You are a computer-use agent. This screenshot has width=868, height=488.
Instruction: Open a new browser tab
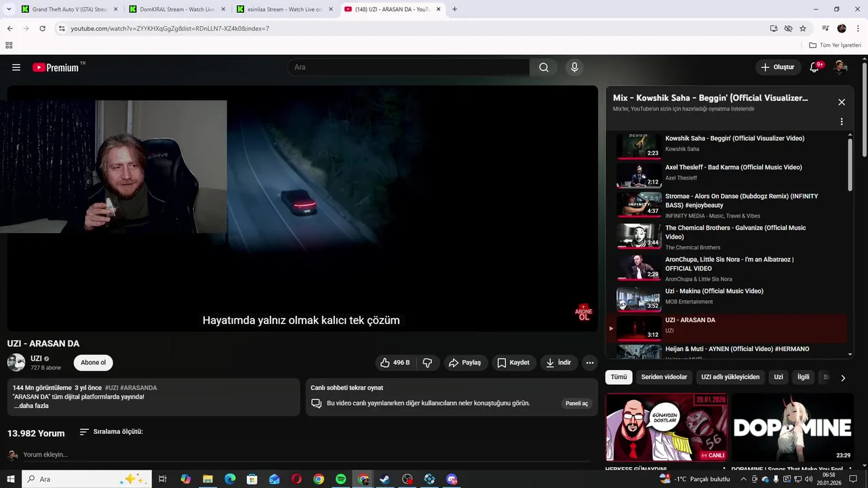454,9
